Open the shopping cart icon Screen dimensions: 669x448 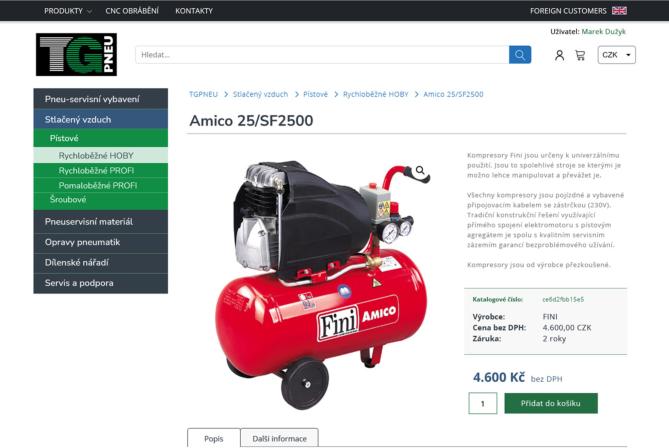[x=580, y=55]
